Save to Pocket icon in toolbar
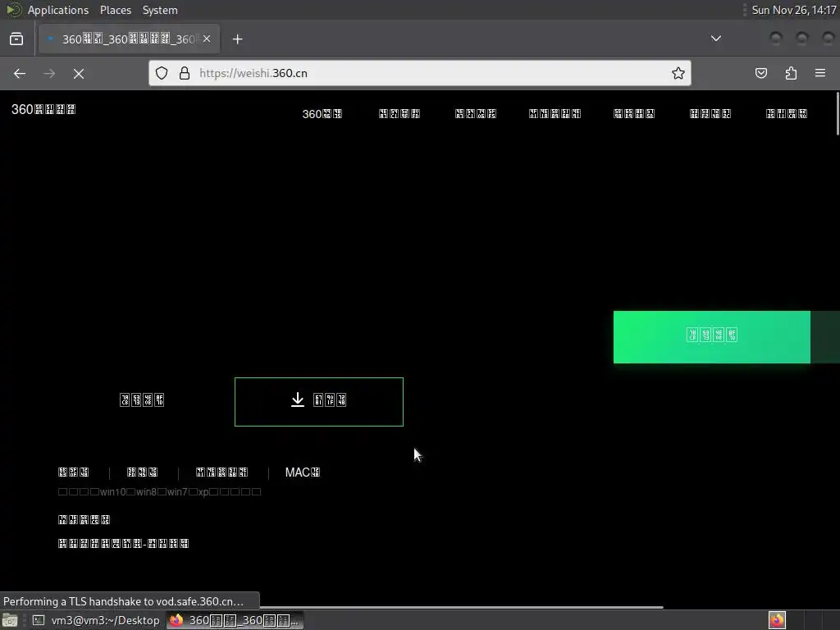Image resolution: width=840 pixels, height=630 pixels. [x=760, y=73]
